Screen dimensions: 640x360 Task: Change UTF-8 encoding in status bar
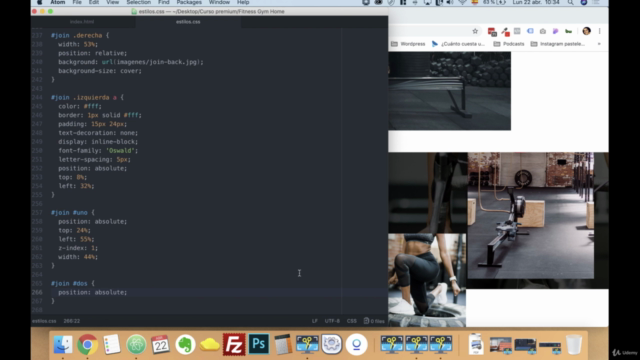(332, 321)
